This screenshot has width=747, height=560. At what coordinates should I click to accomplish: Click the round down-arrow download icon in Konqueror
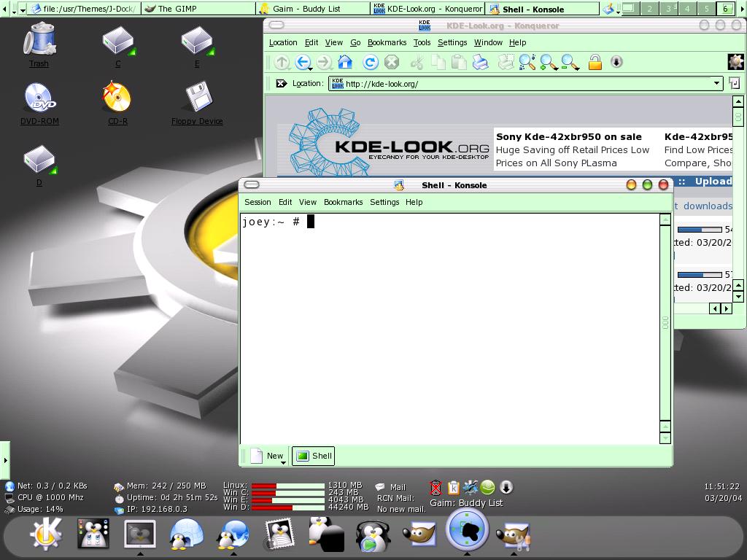[616, 62]
